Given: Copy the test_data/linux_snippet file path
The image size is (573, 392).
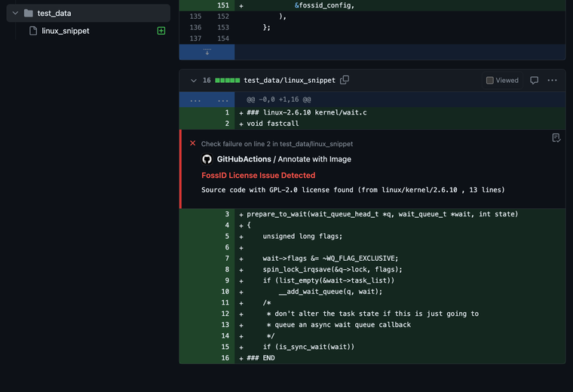Looking at the screenshot, I should tap(345, 80).
